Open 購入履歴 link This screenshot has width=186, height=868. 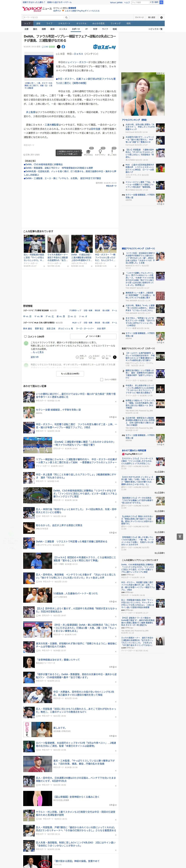152,18
